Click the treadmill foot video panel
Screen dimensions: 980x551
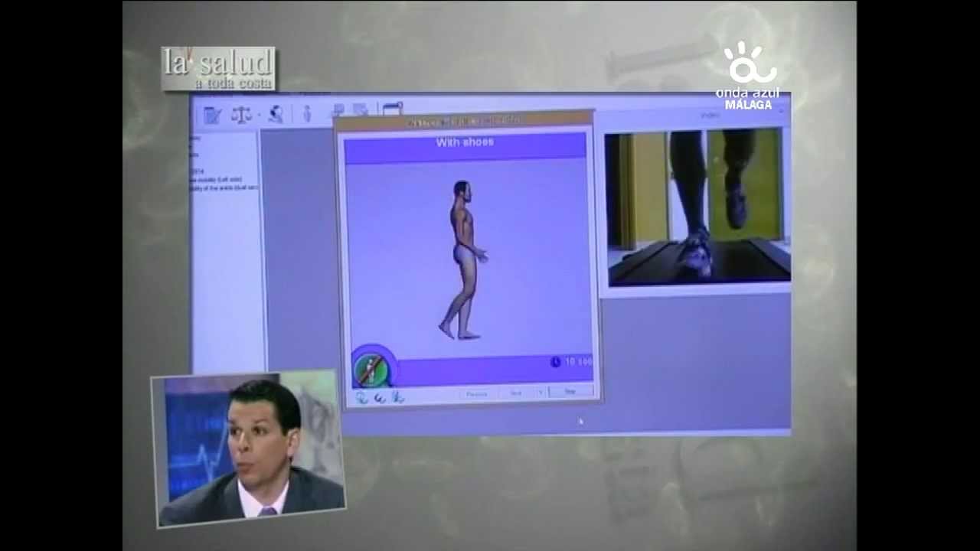click(697, 207)
